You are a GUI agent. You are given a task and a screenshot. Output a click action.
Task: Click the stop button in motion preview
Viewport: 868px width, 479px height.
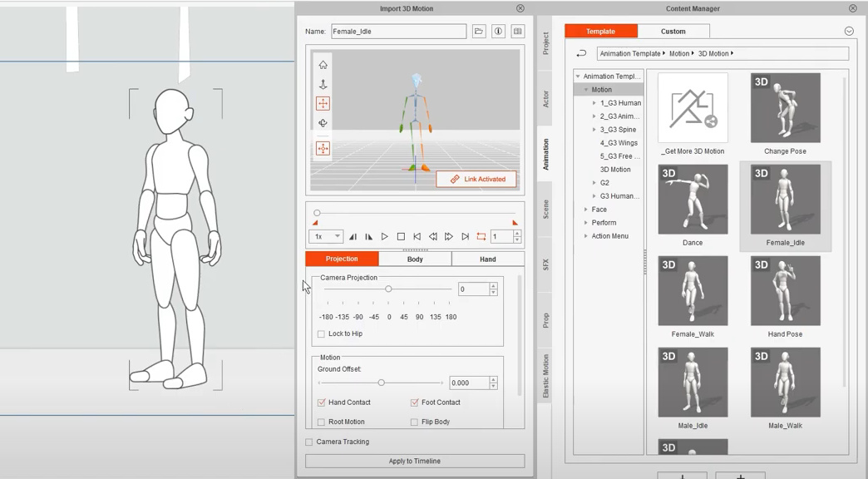coord(401,237)
